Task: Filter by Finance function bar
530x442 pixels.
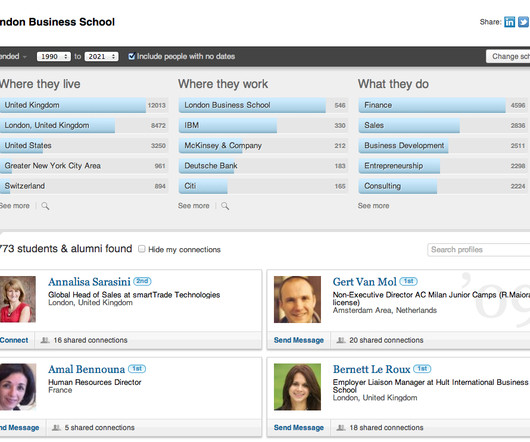Action: point(443,105)
